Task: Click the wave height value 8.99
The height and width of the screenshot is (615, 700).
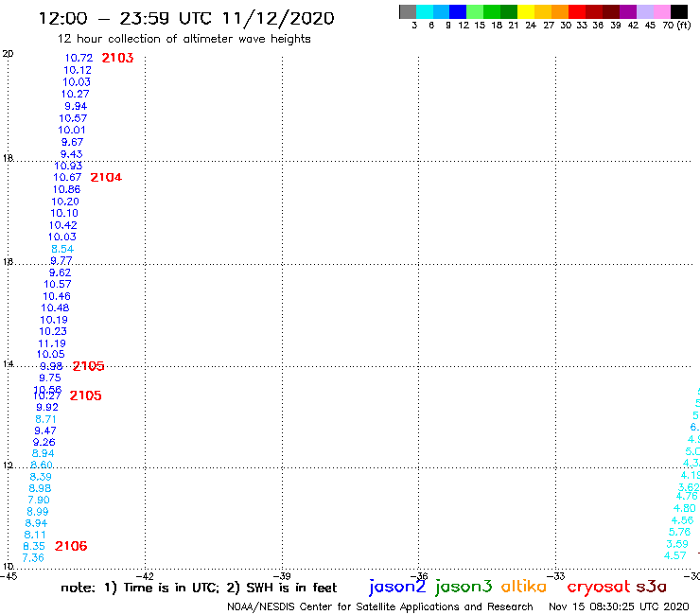Action: click(x=38, y=512)
